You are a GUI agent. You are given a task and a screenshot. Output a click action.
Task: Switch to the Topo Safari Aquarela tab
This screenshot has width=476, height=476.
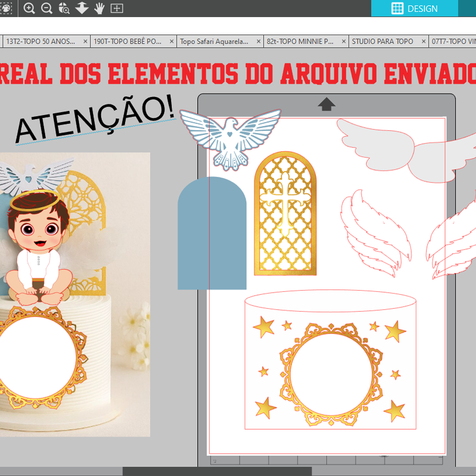pyautogui.click(x=214, y=42)
